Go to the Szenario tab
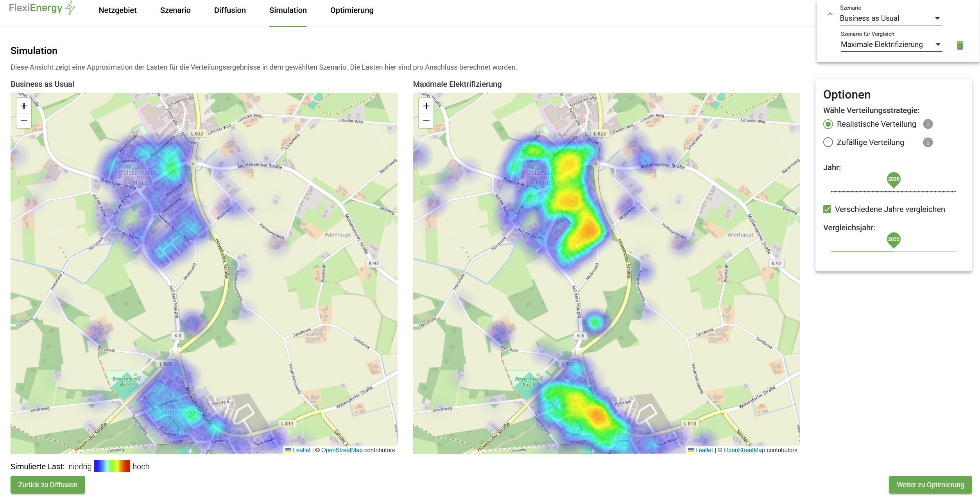This screenshot has width=980, height=499. [175, 10]
